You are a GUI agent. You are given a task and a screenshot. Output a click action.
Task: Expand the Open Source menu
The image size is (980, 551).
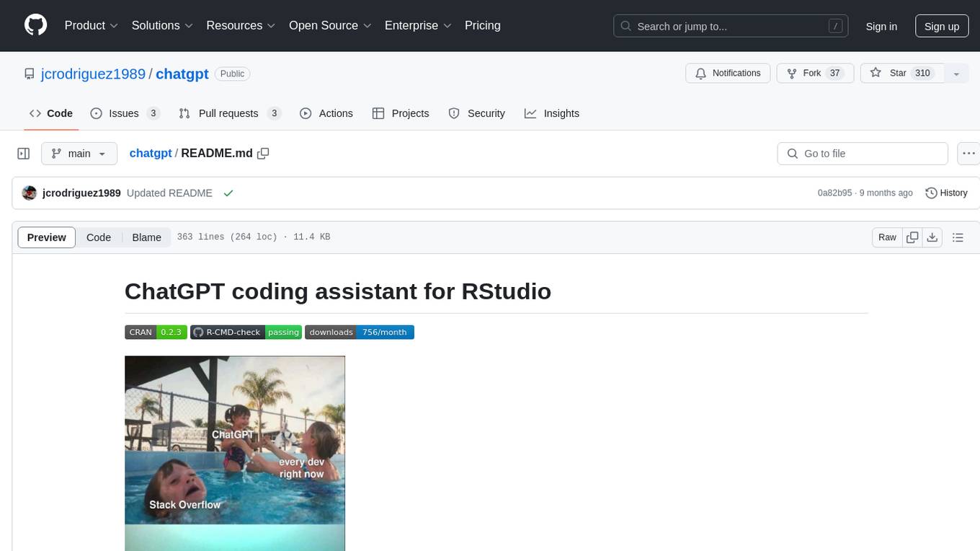330,25
